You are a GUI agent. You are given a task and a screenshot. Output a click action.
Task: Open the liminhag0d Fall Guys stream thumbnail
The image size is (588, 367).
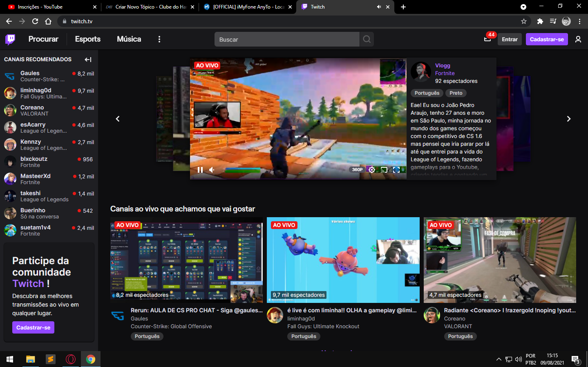click(343, 260)
